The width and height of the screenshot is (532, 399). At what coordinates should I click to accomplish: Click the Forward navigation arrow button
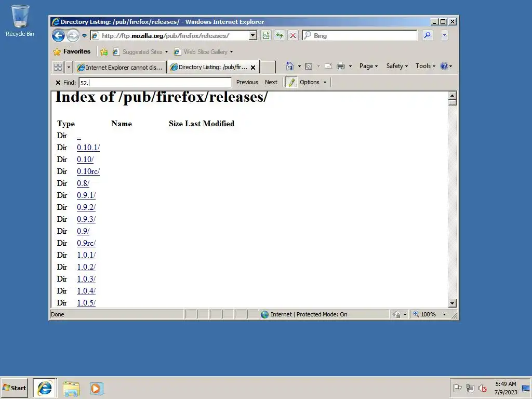tap(73, 36)
